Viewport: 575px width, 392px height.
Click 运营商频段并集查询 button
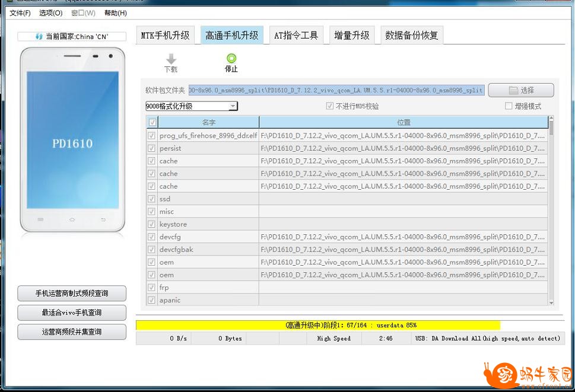point(72,332)
